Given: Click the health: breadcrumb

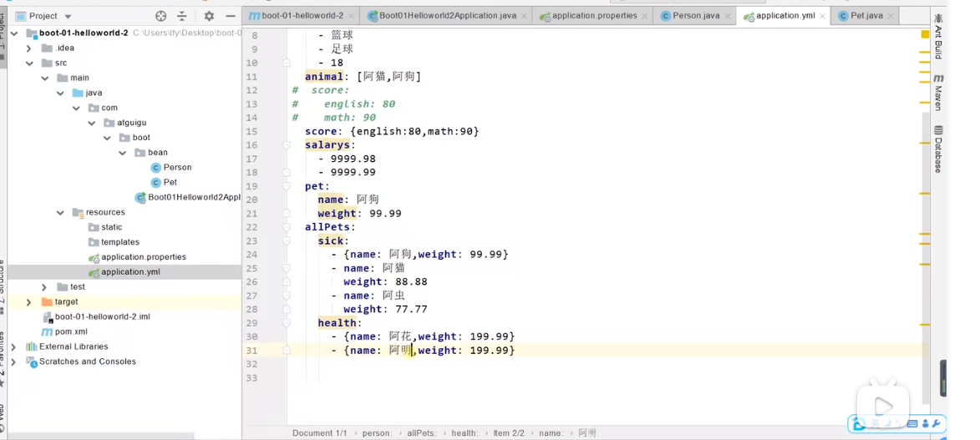Looking at the screenshot, I should tap(465, 432).
